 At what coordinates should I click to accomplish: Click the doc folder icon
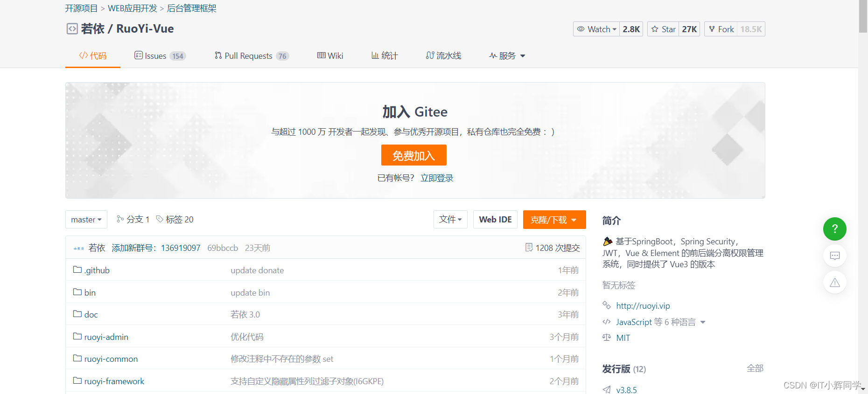coord(77,314)
